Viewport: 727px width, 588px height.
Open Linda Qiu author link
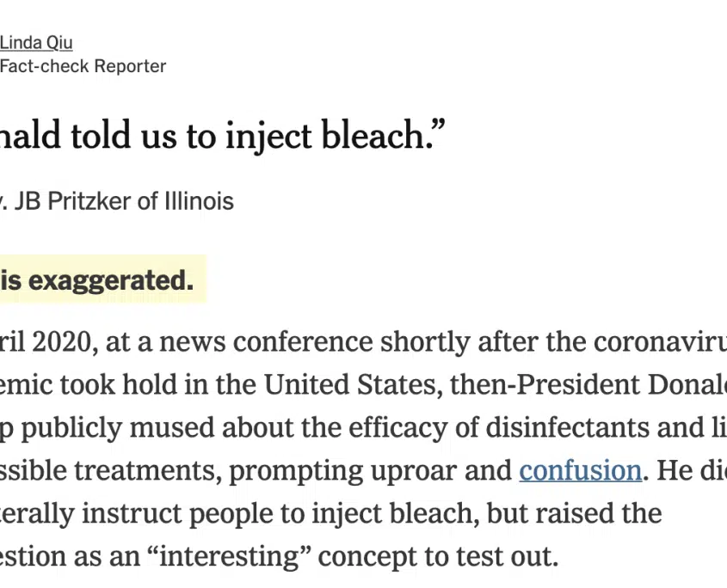point(36,43)
